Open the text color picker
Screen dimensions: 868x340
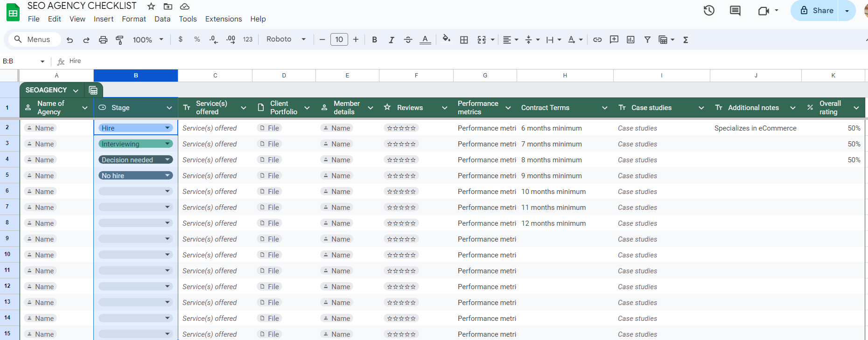tap(425, 40)
